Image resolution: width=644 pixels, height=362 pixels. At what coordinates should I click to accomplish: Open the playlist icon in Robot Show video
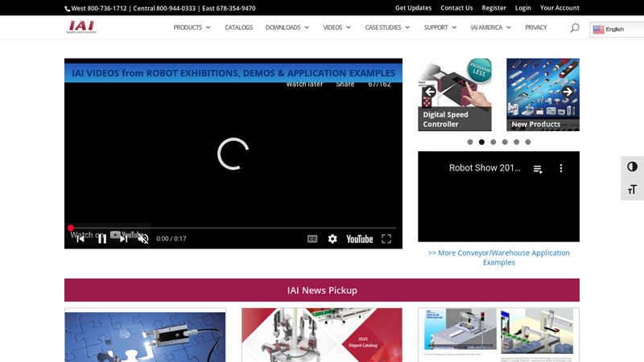pyautogui.click(x=538, y=169)
